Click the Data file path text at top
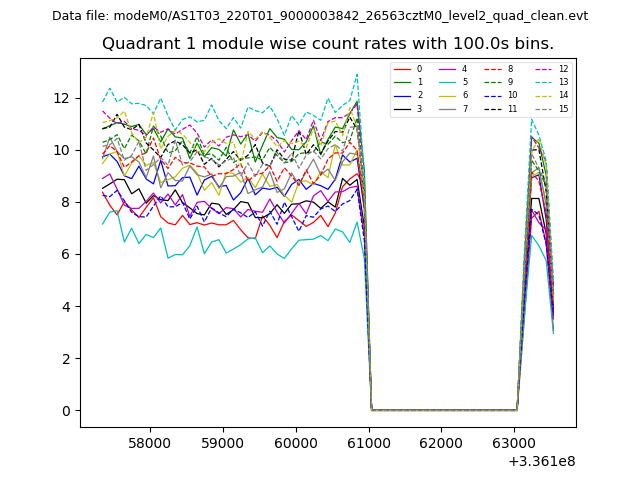This screenshot has width=640, height=480. click(320, 16)
